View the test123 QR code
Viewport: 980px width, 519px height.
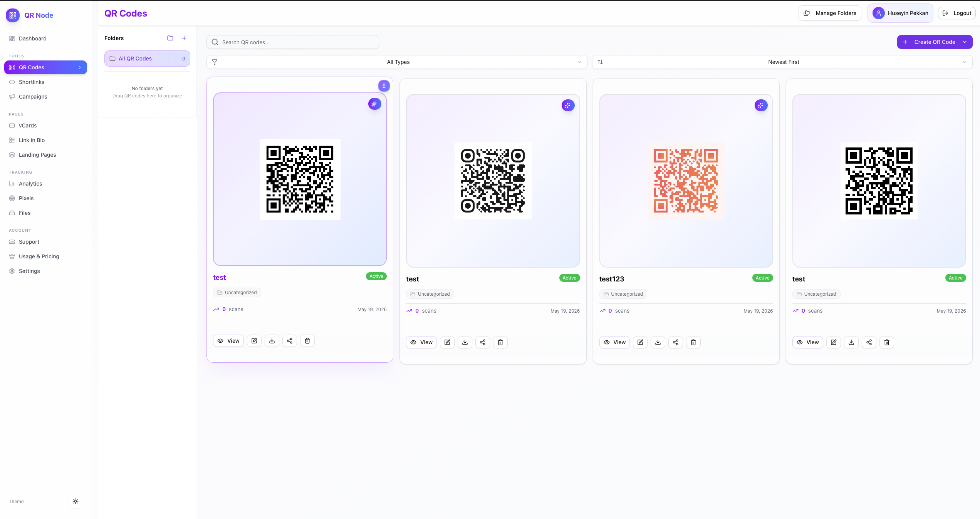pyautogui.click(x=615, y=342)
